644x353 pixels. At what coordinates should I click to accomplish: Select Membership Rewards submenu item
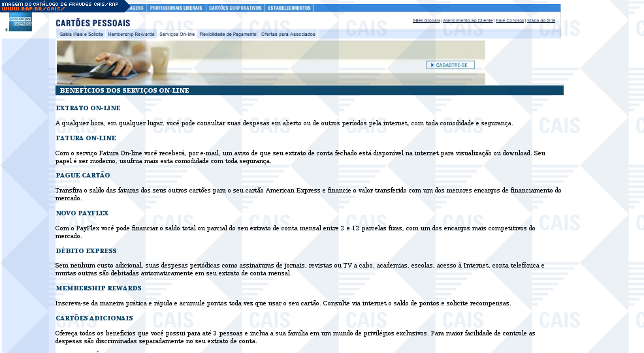coord(131,34)
